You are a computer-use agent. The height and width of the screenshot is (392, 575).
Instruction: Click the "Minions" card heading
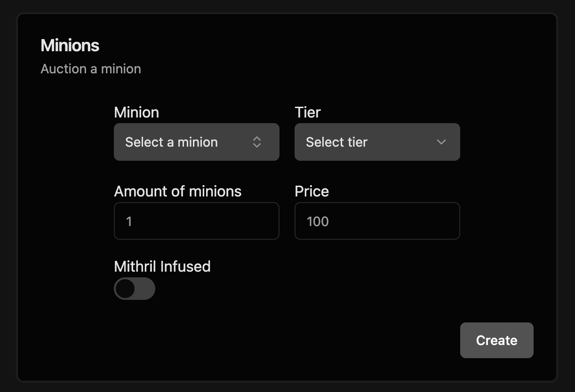pos(70,46)
